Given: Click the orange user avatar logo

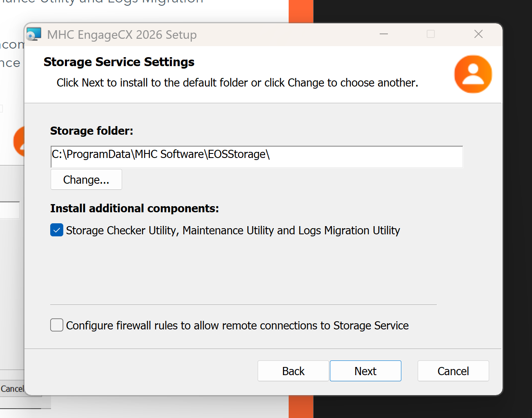Looking at the screenshot, I should point(473,74).
